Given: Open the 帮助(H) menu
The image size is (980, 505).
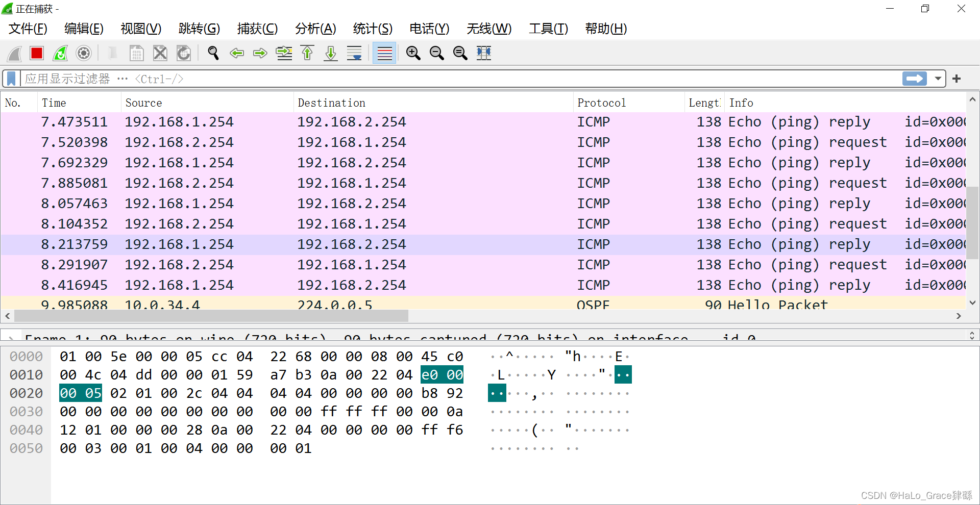Looking at the screenshot, I should [606, 29].
